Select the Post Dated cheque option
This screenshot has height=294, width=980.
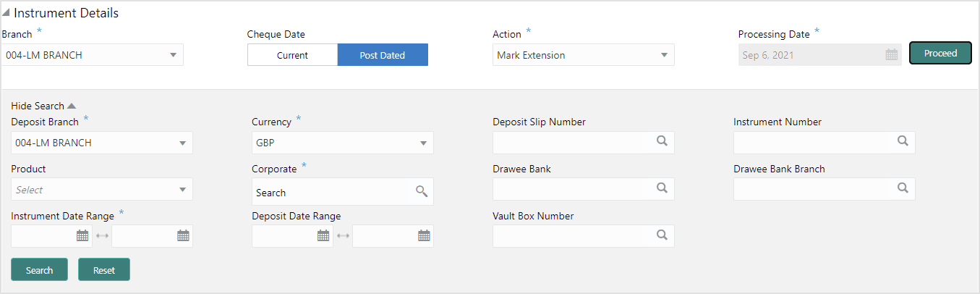[383, 55]
